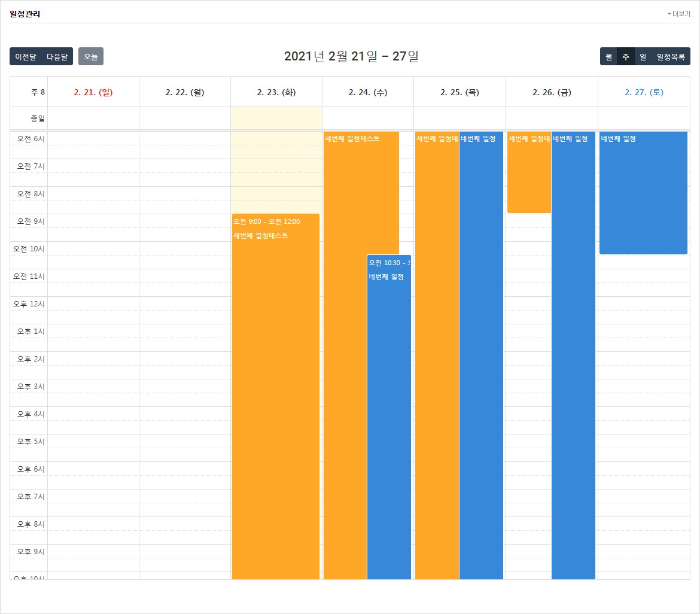
Task: Switch to day view 일 tab
Action: click(x=643, y=57)
